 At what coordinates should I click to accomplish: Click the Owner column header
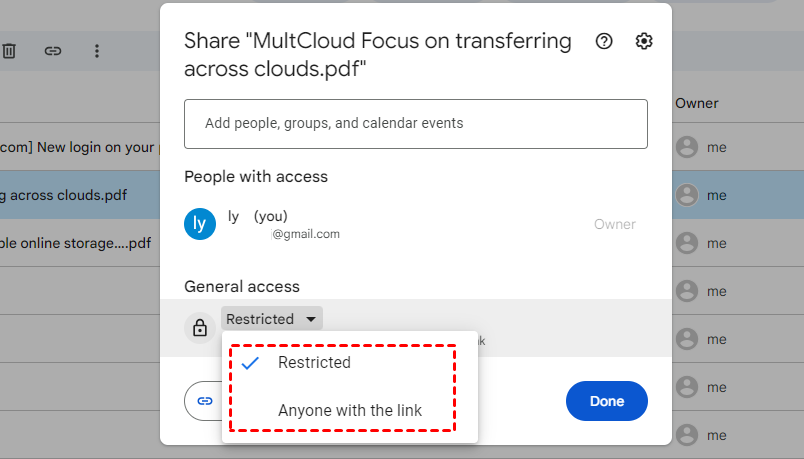coord(697,103)
